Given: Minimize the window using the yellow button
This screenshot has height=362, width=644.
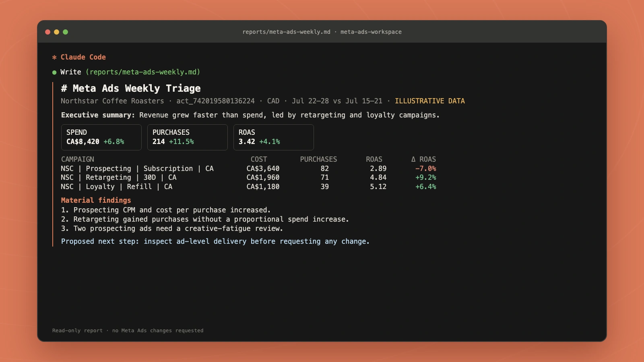Looking at the screenshot, I should click(x=56, y=32).
